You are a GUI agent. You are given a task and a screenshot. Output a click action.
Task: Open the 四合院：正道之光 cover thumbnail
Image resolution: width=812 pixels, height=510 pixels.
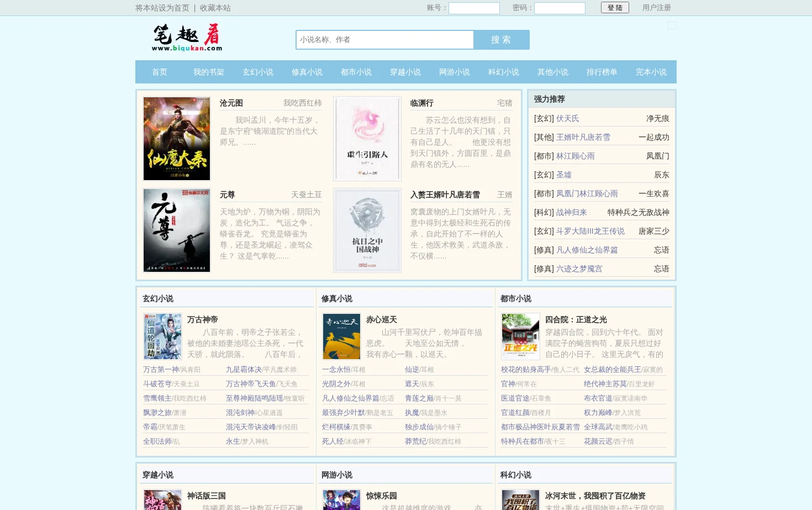pos(520,337)
